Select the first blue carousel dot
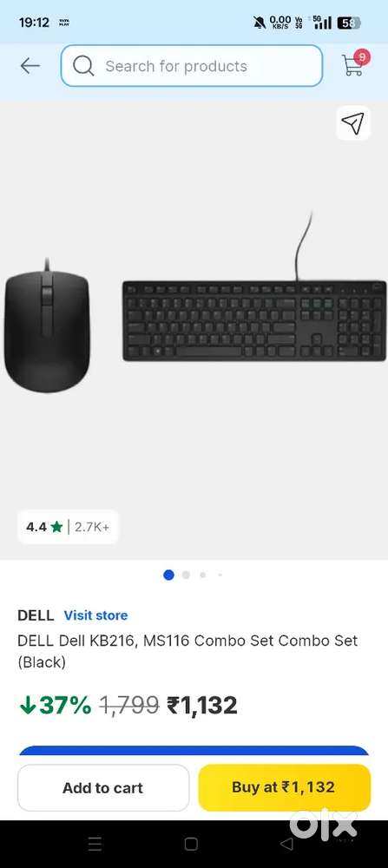 point(168,575)
